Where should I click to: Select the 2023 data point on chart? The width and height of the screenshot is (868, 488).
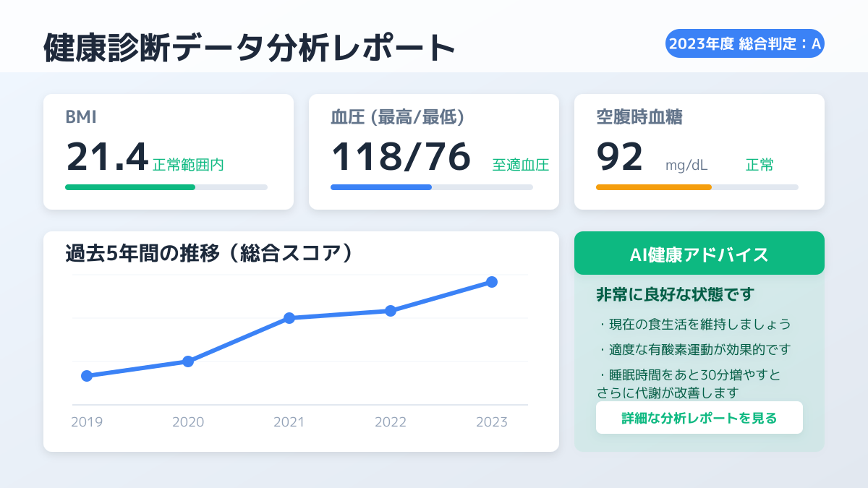492,282
